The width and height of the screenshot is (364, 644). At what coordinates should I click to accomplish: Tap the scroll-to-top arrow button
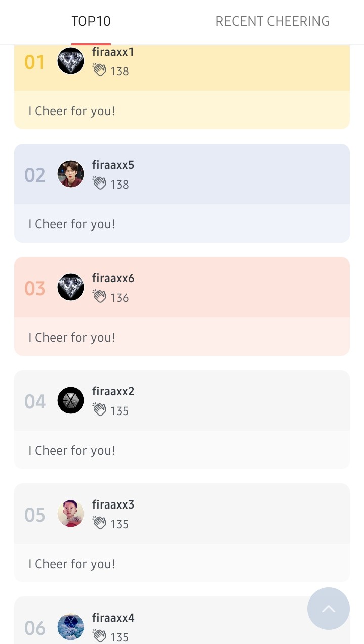click(x=329, y=609)
